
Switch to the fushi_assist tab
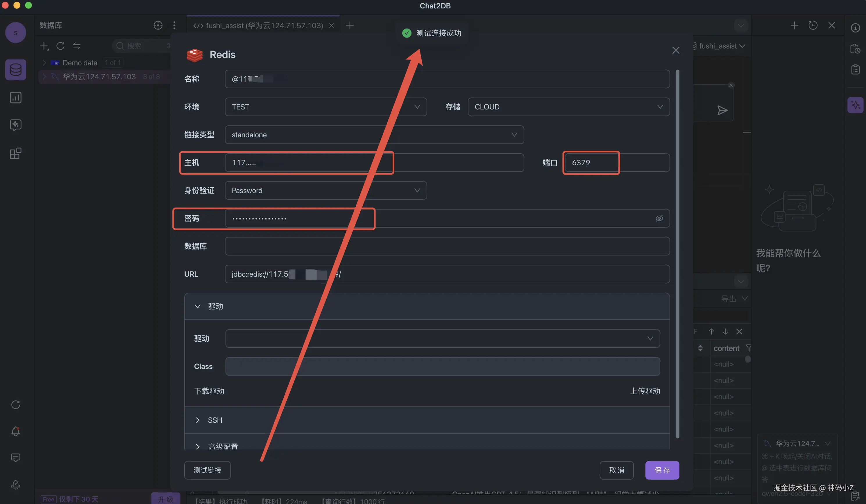(x=258, y=26)
